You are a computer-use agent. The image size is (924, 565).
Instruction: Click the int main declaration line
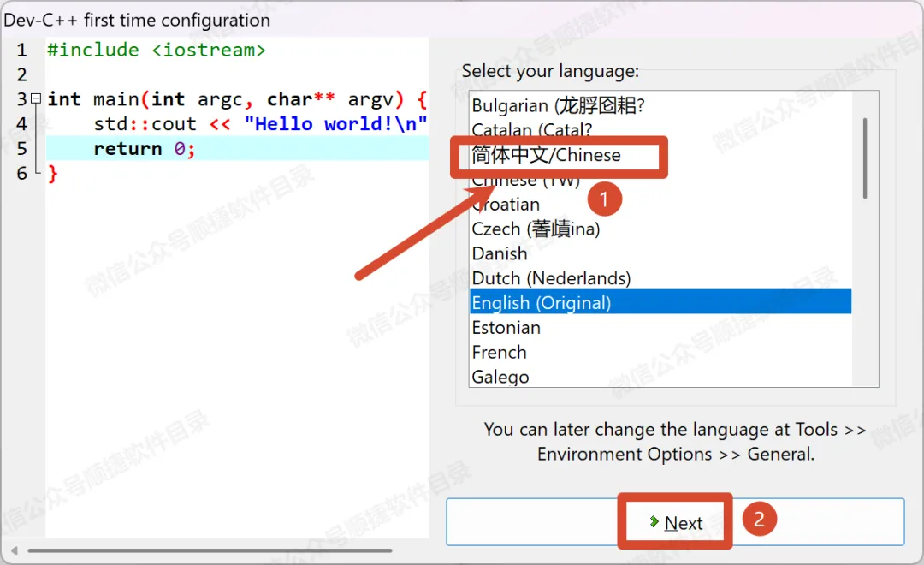tap(237, 99)
